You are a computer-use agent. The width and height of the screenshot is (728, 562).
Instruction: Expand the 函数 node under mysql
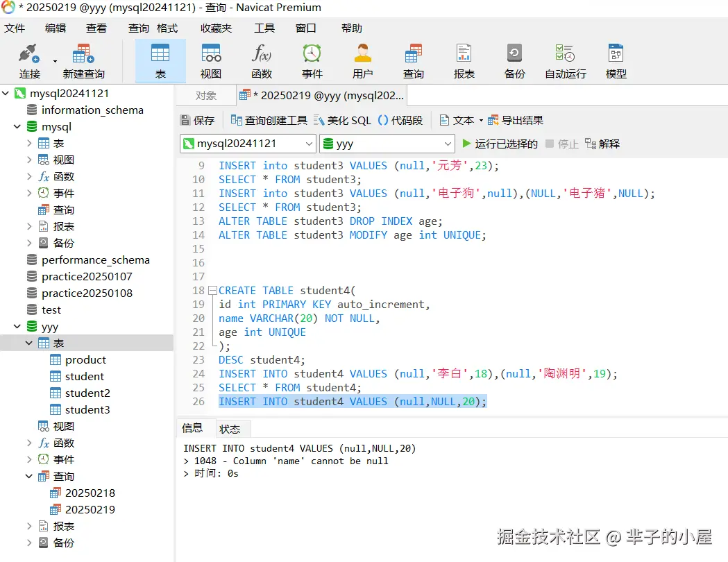[28, 176]
